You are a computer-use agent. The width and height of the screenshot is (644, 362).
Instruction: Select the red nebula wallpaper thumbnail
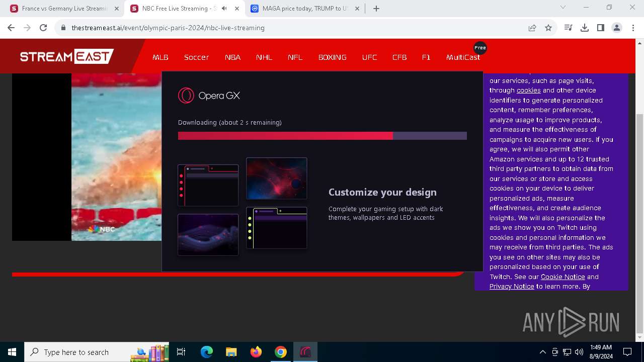276,178
